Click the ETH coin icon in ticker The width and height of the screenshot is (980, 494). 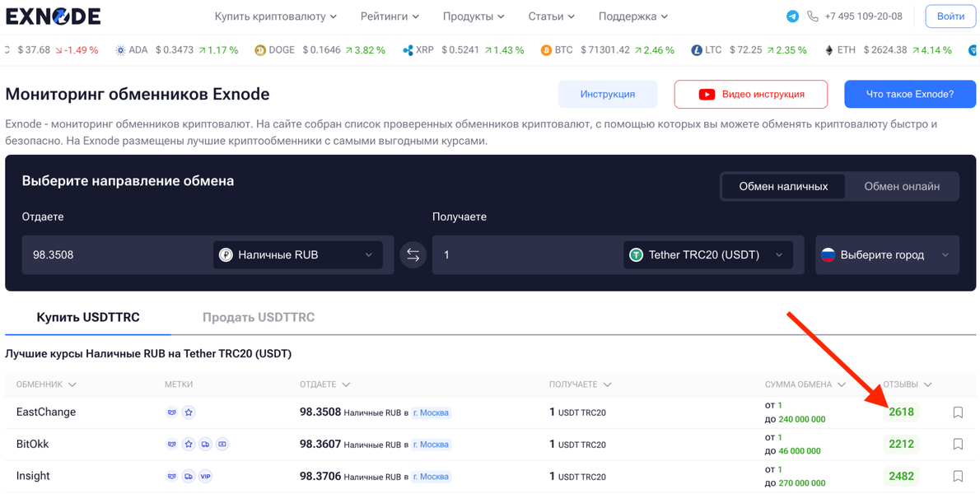point(831,50)
